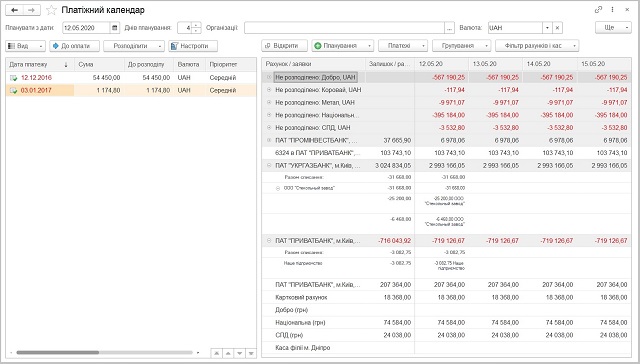The image size is (640, 364).
Task: Click the Планувати з дати input field
Action: (x=86, y=28)
